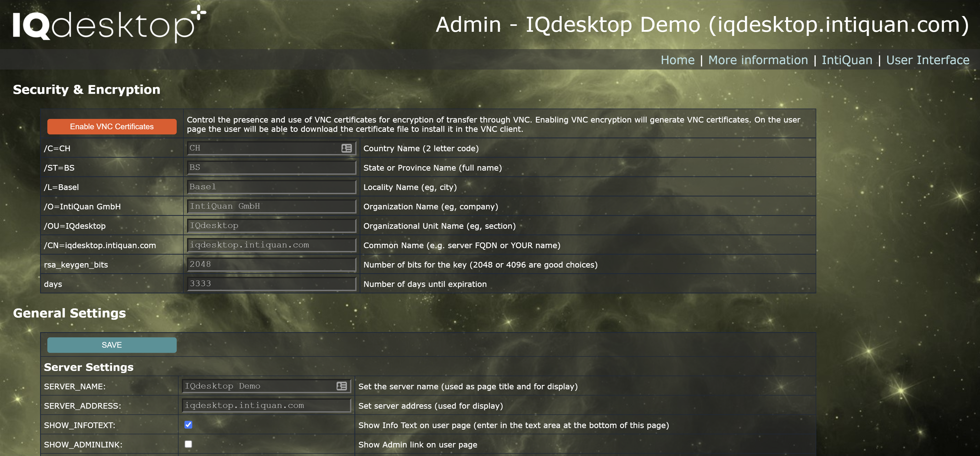Viewport: 980px width, 456px height.
Task: Click 'Common Name' description text
Action: pyautogui.click(x=462, y=246)
